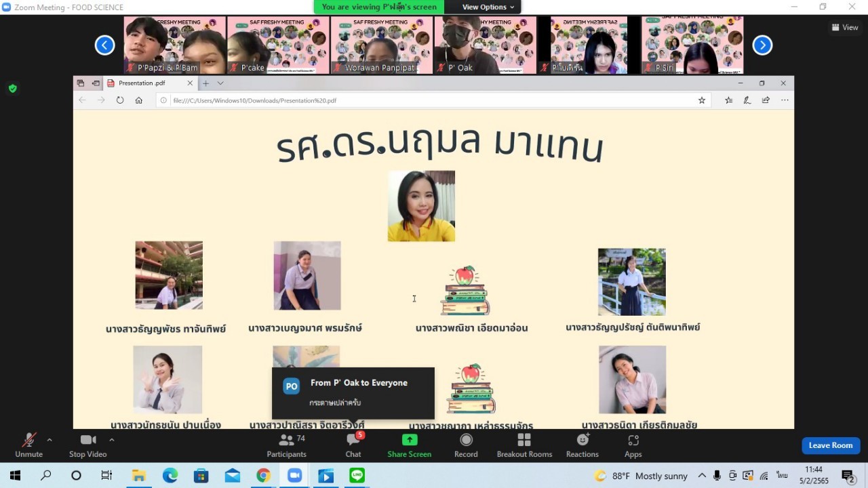Expand video options arrow beside Stop Video
The image size is (868, 488).
coord(112,440)
